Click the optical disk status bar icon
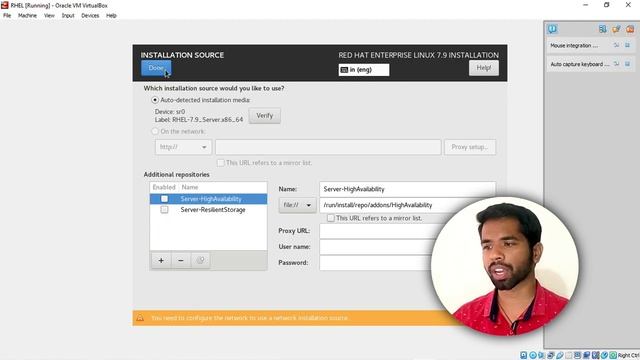 pos(533,355)
